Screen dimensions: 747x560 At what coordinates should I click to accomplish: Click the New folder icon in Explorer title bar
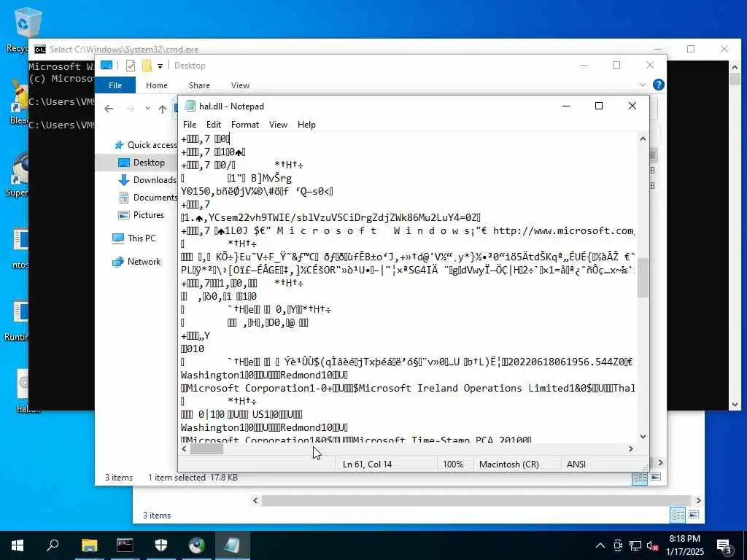[x=147, y=66]
